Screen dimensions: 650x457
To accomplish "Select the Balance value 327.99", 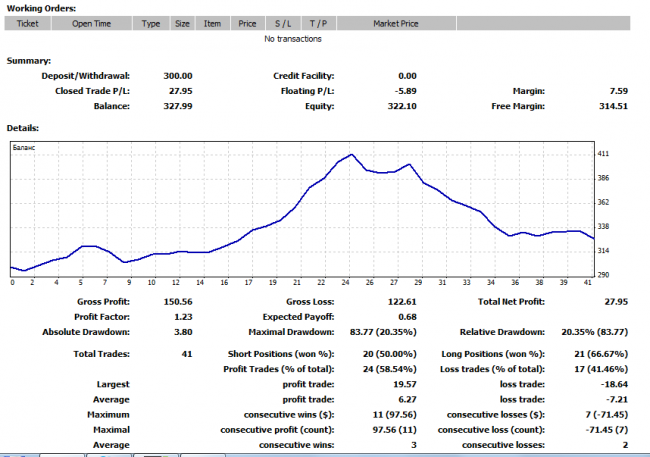I will [x=178, y=106].
